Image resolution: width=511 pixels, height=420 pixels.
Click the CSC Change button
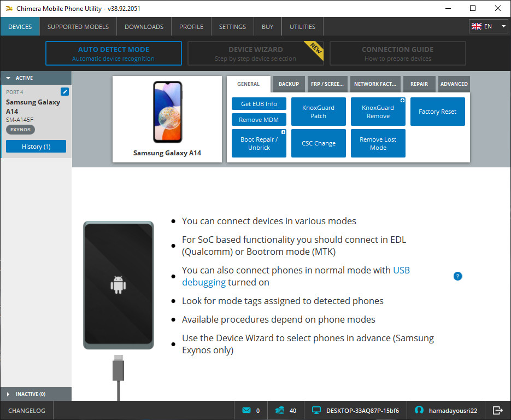pos(319,143)
